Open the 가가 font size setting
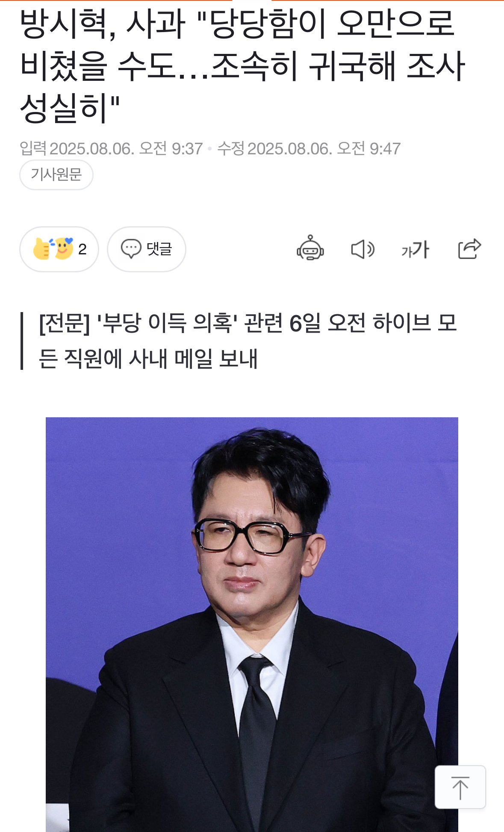 (x=415, y=249)
